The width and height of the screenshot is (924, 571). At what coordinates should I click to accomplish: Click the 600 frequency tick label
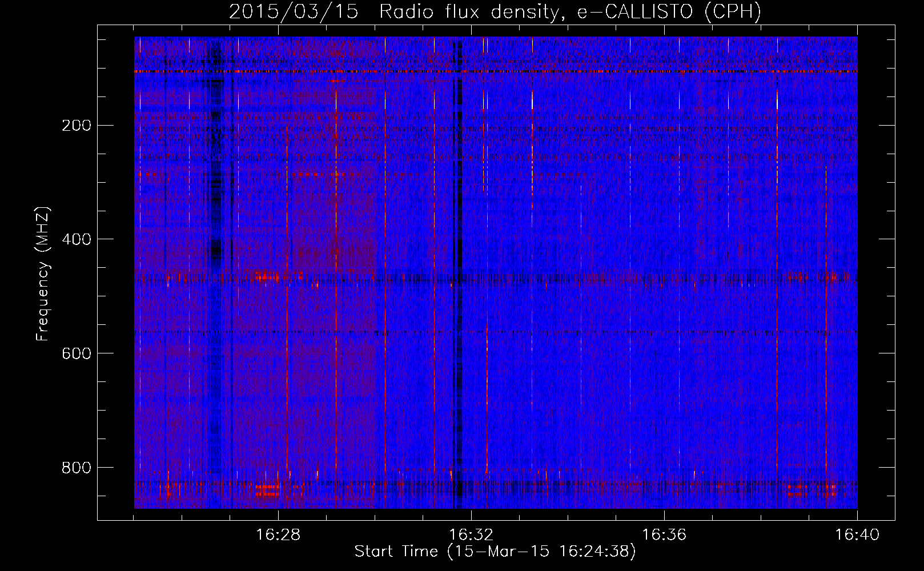[76, 353]
